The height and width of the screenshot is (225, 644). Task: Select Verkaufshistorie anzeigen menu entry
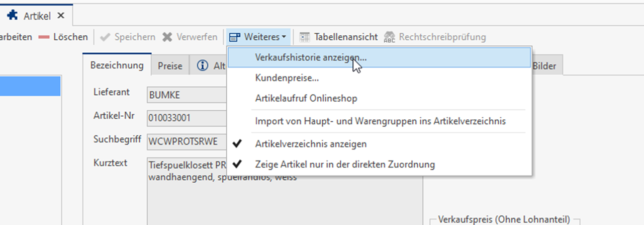(311, 57)
